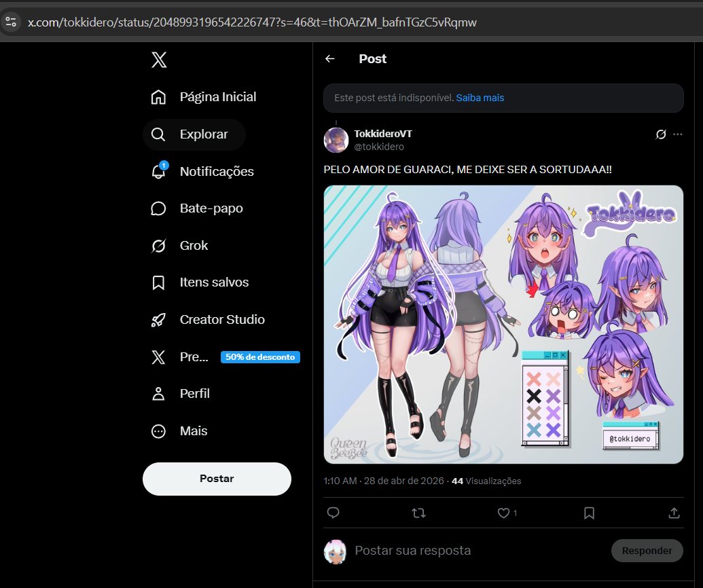The width and height of the screenshot is (703, 588).
Task: Open Creator Studio
Action: 208,320
